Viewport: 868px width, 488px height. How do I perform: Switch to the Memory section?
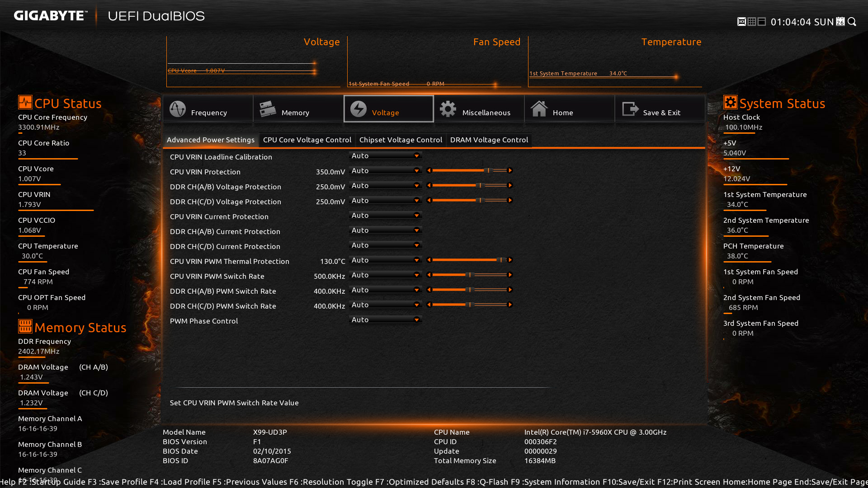(x=298, y=109)
